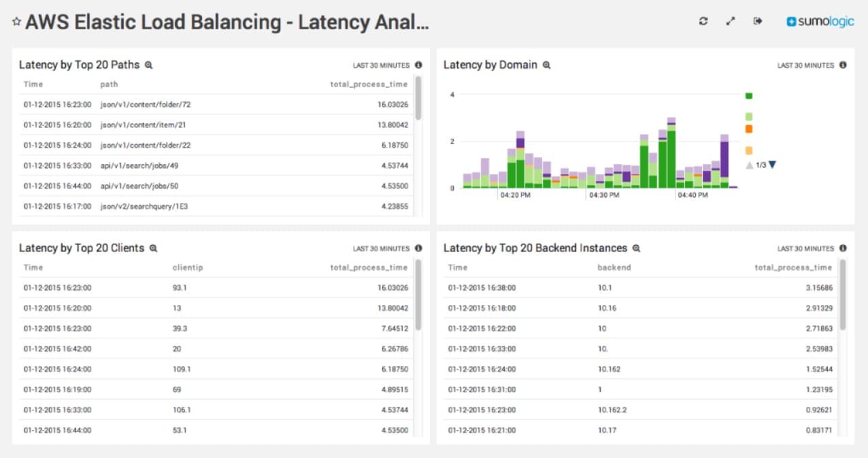The height and width of the screenshot is (458, 868).
Task: Sort Paths table by path column
Action: [109, 84]
